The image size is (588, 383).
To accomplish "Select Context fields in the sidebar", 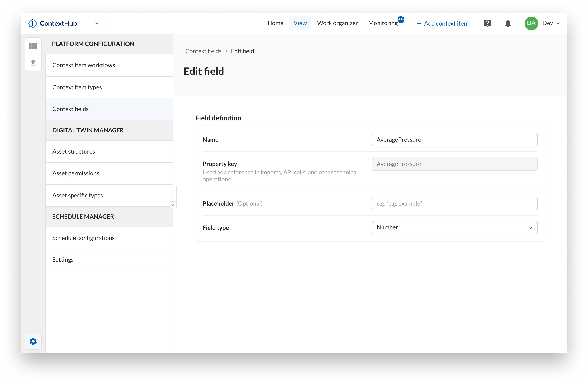I will coord(109,109).
